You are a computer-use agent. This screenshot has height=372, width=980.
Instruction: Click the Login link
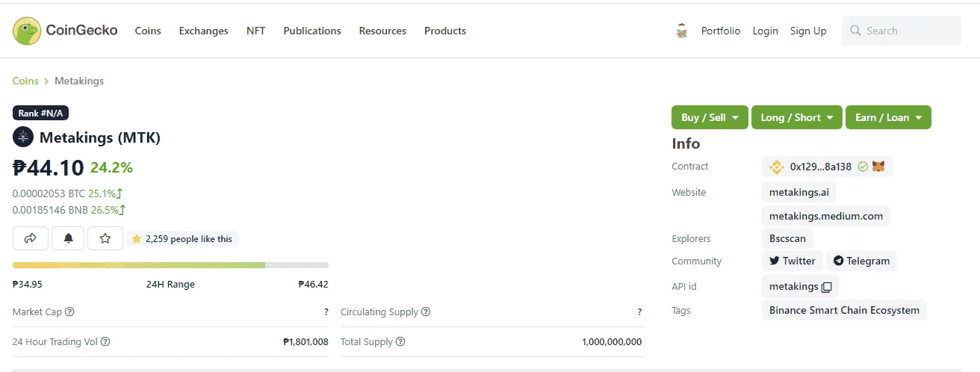765,31
